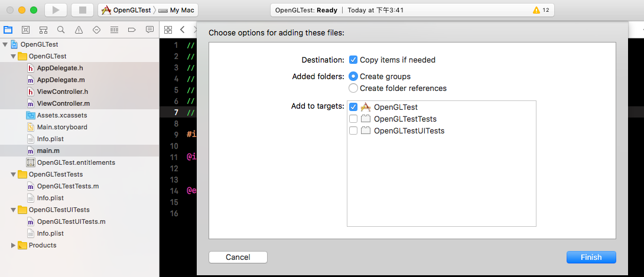Open the Report navigator speech bubble icon
The image size is (644, 277).
[150, 30]
